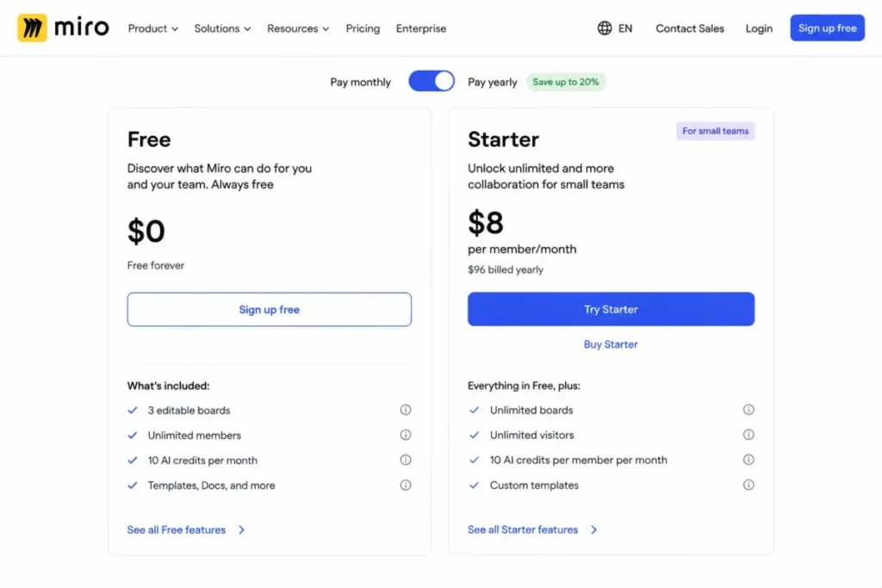Click Sign up free in Free plan card

coord(270,309)
